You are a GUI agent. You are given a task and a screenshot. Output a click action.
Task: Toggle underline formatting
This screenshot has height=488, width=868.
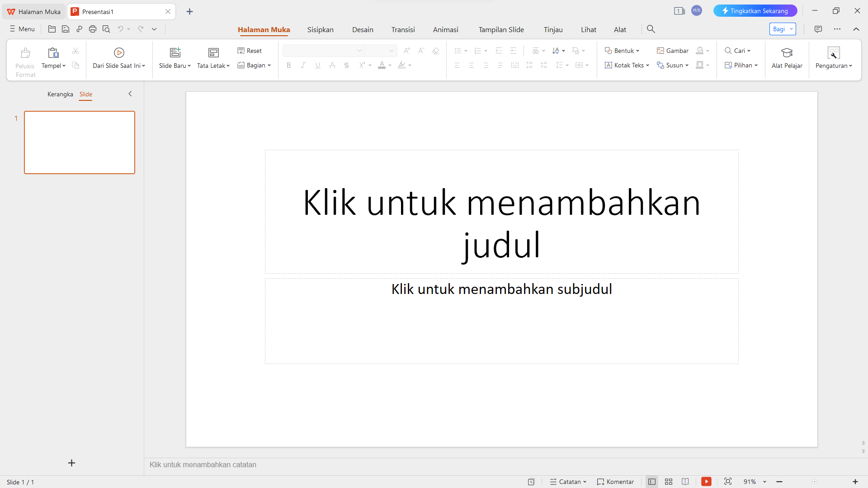coord(317,65)
